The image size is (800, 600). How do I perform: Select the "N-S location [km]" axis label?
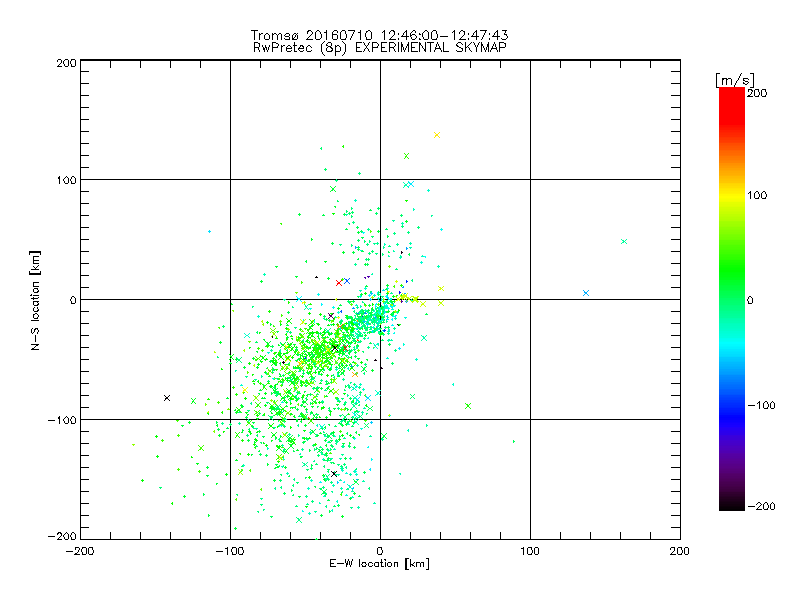pyautogui.click(x=35, y=300)
